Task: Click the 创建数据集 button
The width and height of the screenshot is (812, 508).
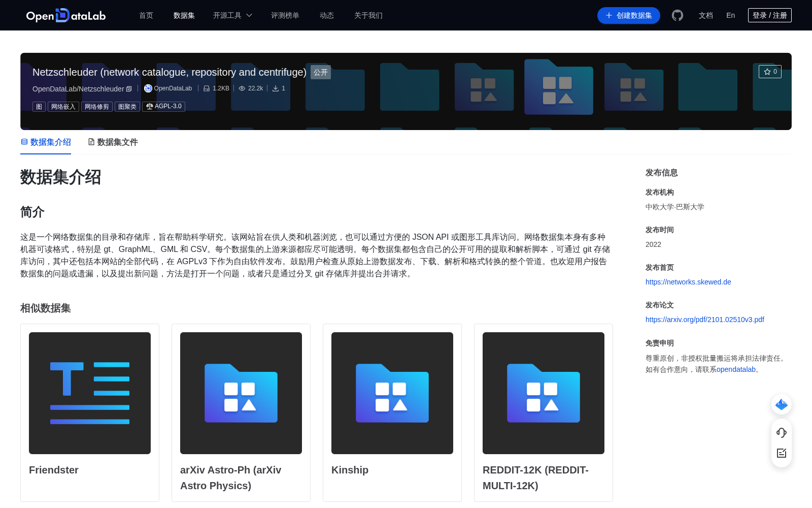Action: pyautogui.click(x=629, y=15)
